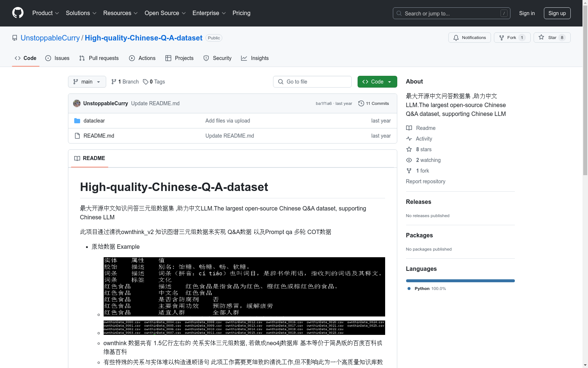Open the GitHub homepage via Octocat logo
The width and height of the screenshot is (588, 368).
[18, 13]
